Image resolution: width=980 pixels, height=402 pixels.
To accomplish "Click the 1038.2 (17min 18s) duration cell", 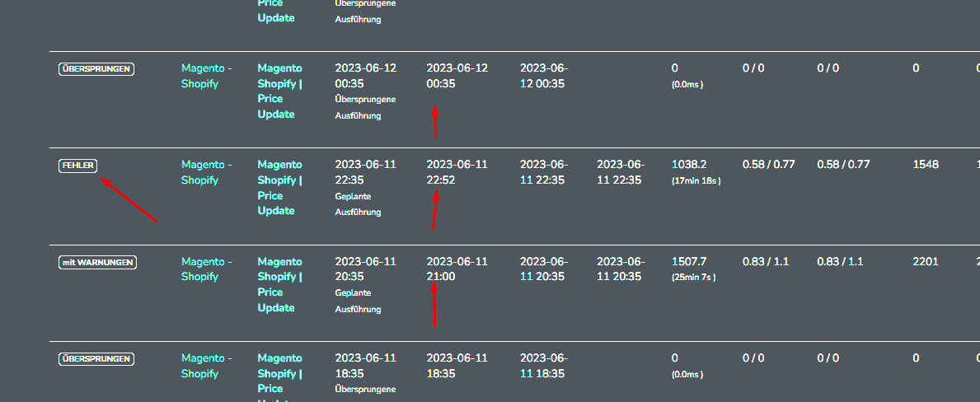I will tap(696, 171).
